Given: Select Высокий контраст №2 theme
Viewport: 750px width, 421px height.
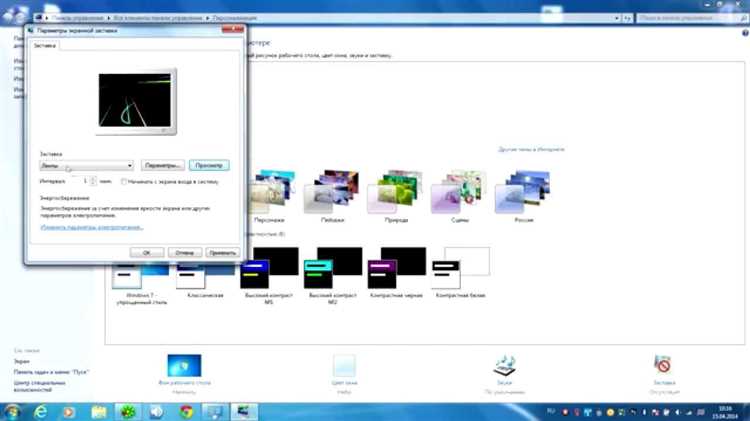Looking at the screenshot, I should pyautogui.click(x=332, y=275).
